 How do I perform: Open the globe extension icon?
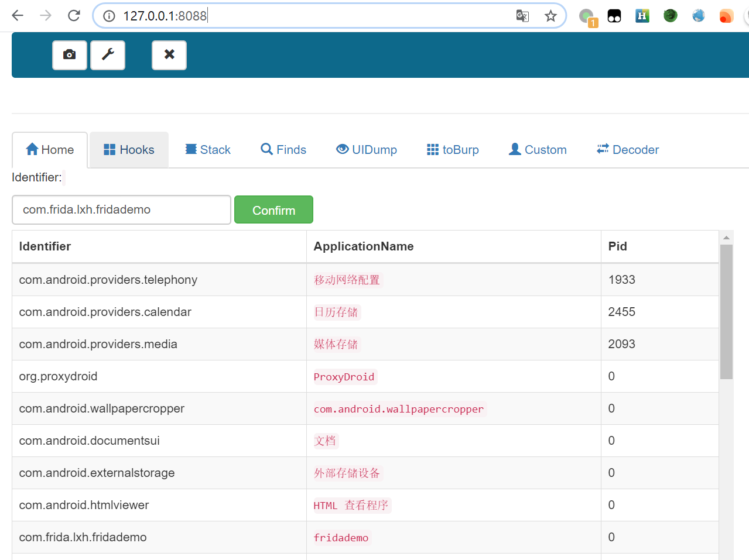point(699,16)
